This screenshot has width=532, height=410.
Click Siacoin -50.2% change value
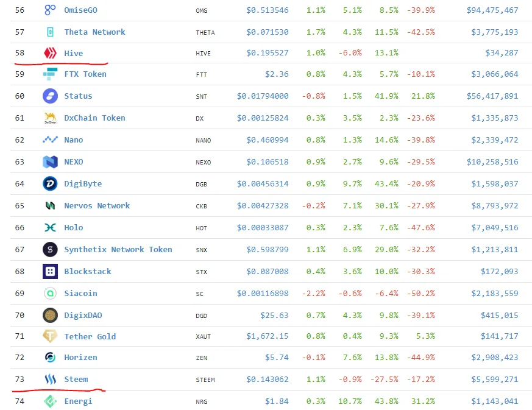(420, 294)
